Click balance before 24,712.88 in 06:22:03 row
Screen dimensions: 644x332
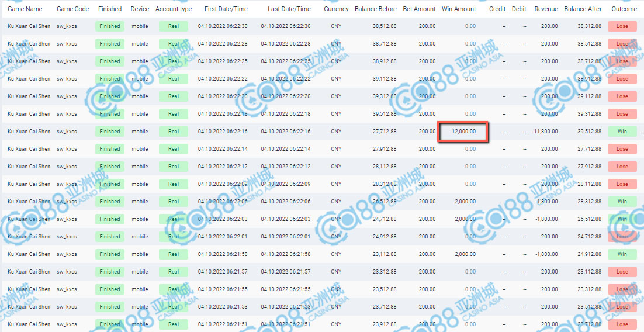tap(385, 219)
